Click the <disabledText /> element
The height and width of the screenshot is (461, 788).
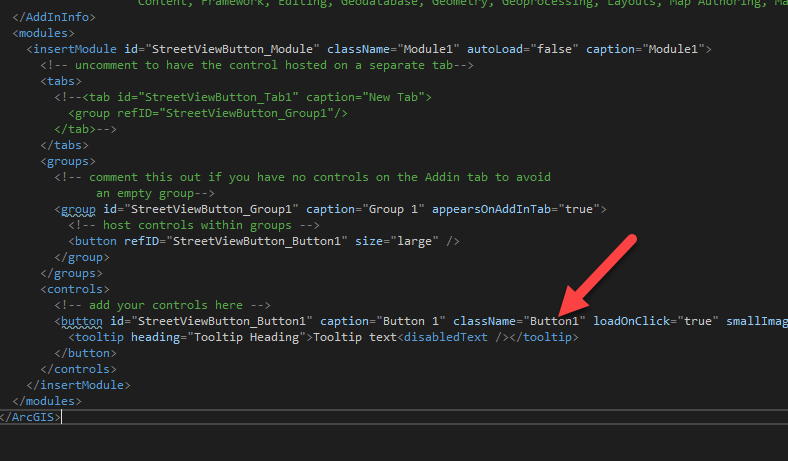[x=453, y=337]
